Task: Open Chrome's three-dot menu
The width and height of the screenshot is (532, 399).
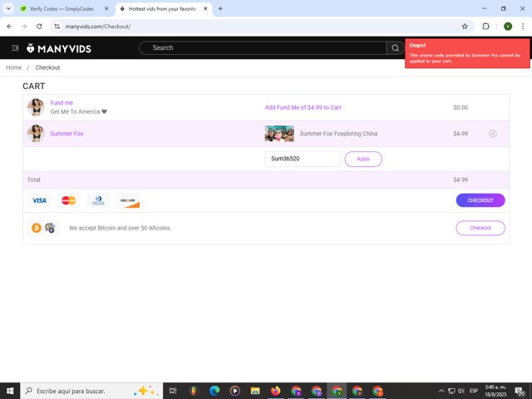Action: point(523,27)
